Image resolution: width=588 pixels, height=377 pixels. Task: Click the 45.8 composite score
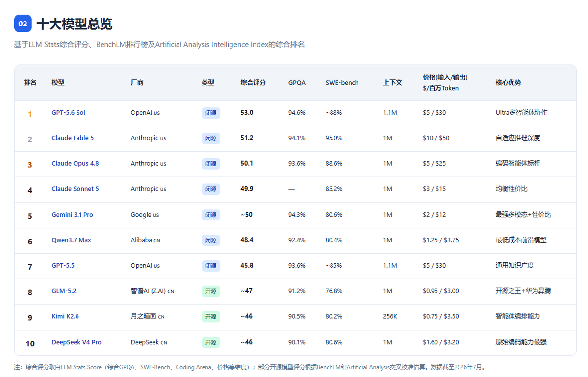[x=247, y=266]
